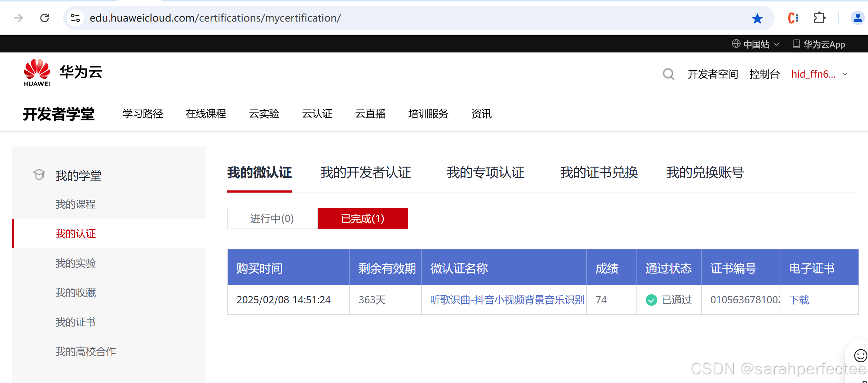Click the smiley feedback icon
This screenshot has width=868, height=383.
(860, 356)
